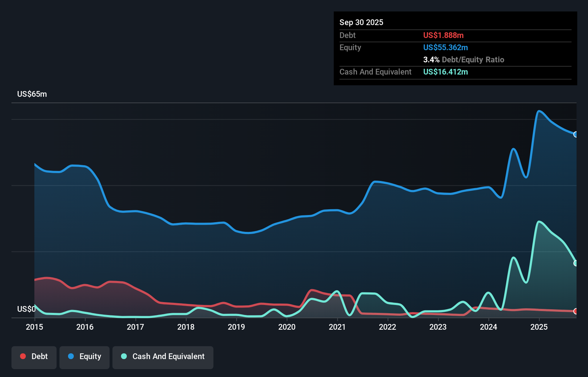The width and height of the screenshot is (588, 377).
Task: Show only Equity by toggling its legend chip
Action: (x=84, y=357)
